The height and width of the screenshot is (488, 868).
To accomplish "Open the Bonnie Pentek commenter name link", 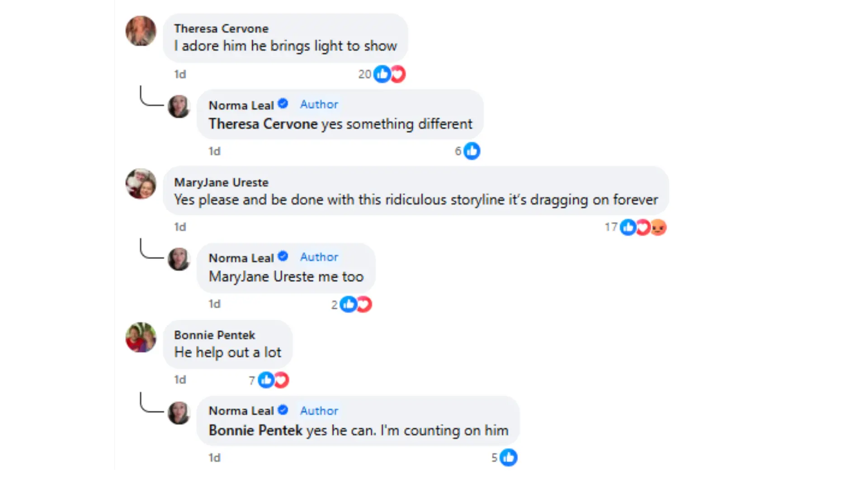I will [214, 335].
